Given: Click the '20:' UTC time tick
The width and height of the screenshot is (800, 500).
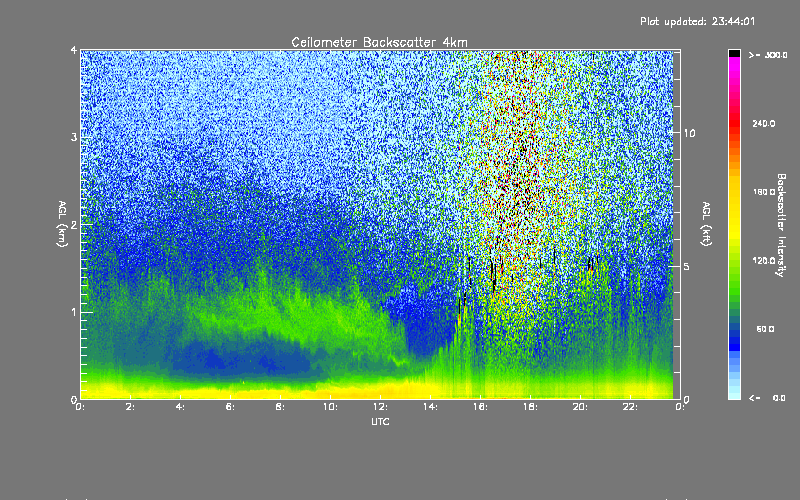Looking at the screenshot, I should click(x=580, y=407).
